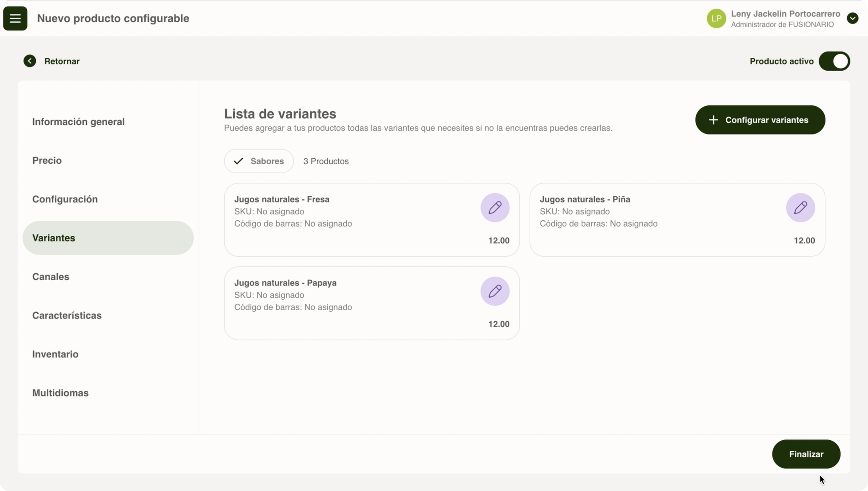This screenshot has width=868, height=491.
Task: Click plus icon in Configurar variantes
Action: click(713, 120)
